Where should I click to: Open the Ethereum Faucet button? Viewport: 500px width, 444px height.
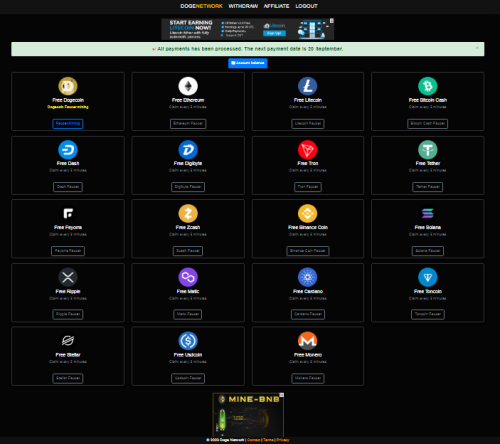(188, 124)
